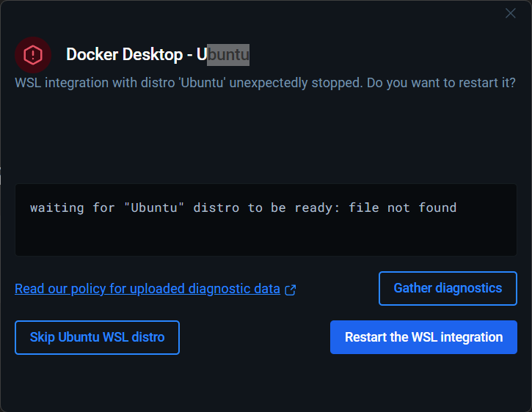This screenshot has width=532, height=412.
Task: Skip the Ubuntu WSL distro
Action: (97, 337)
